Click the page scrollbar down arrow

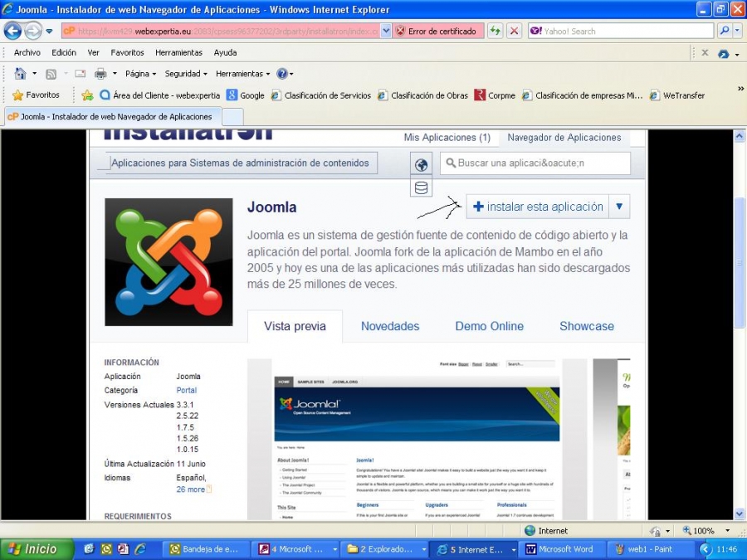pyautogui.click(x=740, y=514)
